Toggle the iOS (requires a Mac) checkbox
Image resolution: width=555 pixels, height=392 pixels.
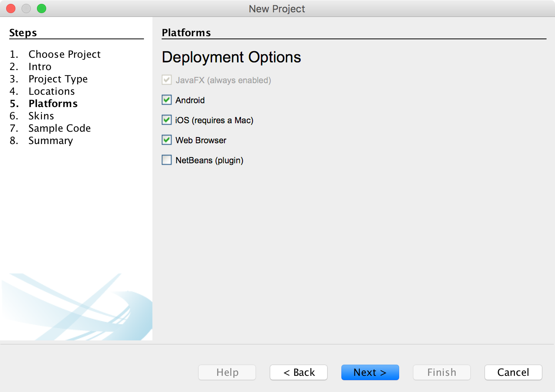tap(167, 120)
